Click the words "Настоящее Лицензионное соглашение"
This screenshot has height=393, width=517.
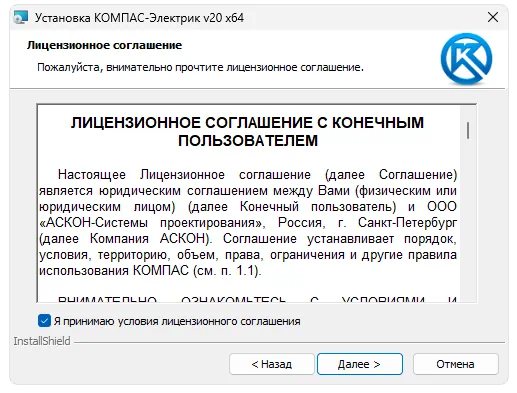(184, 175)
